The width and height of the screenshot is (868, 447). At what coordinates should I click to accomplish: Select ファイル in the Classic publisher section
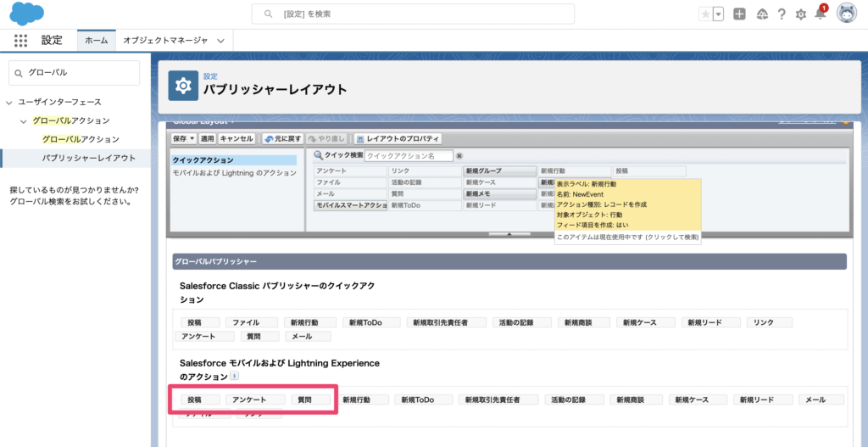coord(251,322)
